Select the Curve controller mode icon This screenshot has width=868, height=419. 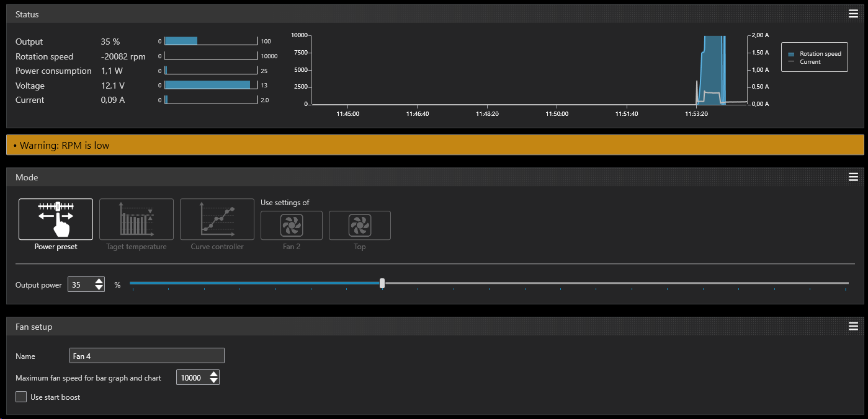tap(217, 219)
